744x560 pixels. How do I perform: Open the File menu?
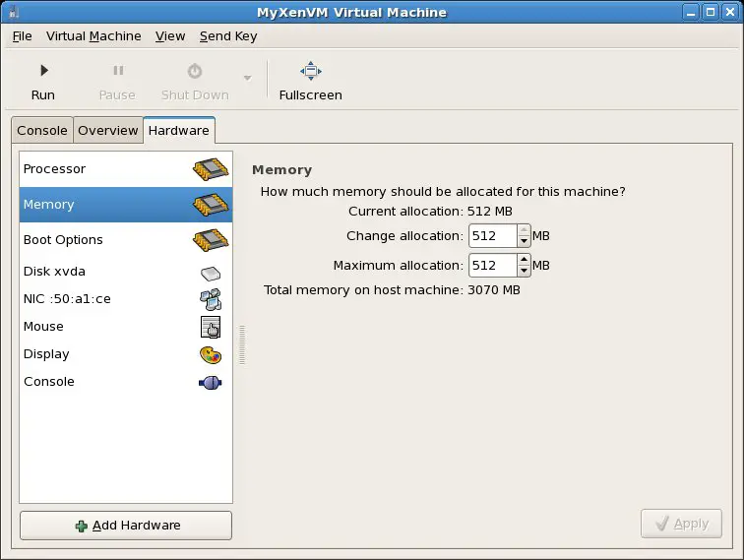tap(22, 36)
